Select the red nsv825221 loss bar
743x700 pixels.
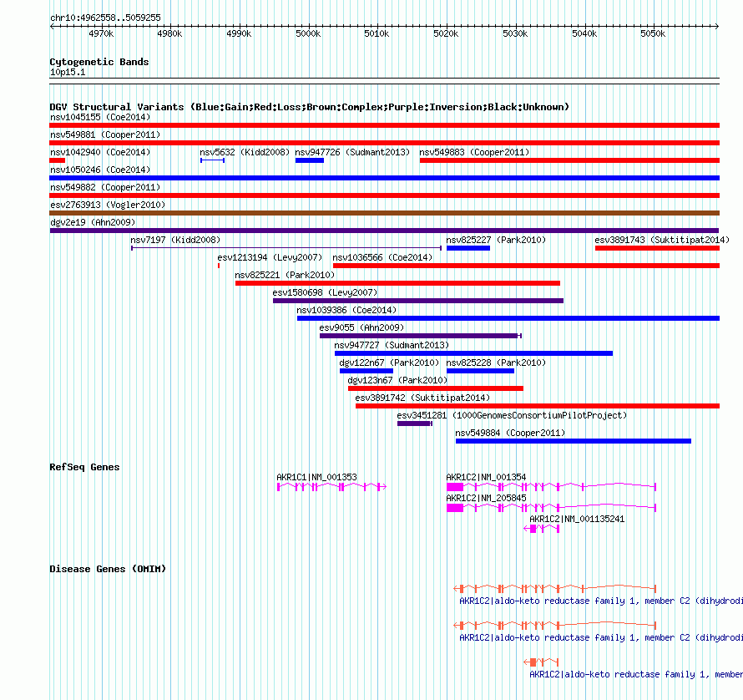click(397, 283)
